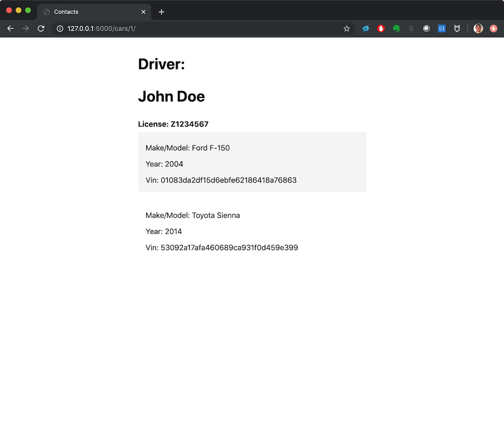Click the gray stacked-layers extension icon

[x=411, y=29]
